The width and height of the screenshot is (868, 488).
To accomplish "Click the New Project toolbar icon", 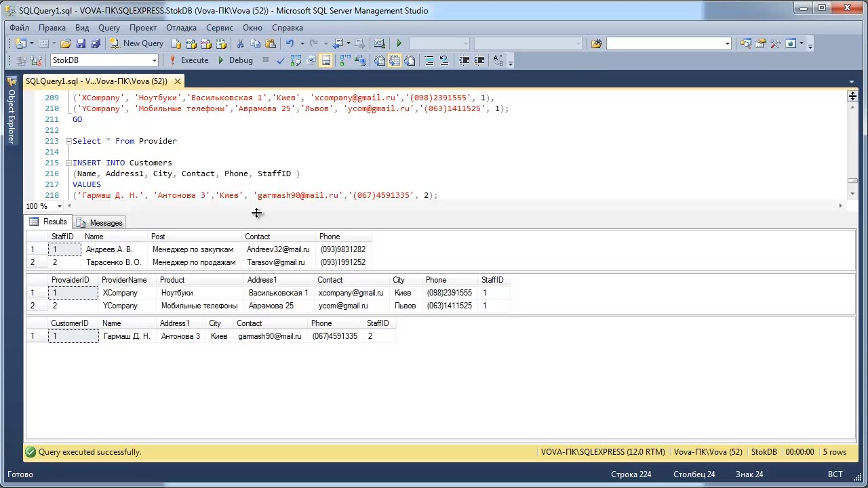I will pyautogui.click(x=20, y=43).
